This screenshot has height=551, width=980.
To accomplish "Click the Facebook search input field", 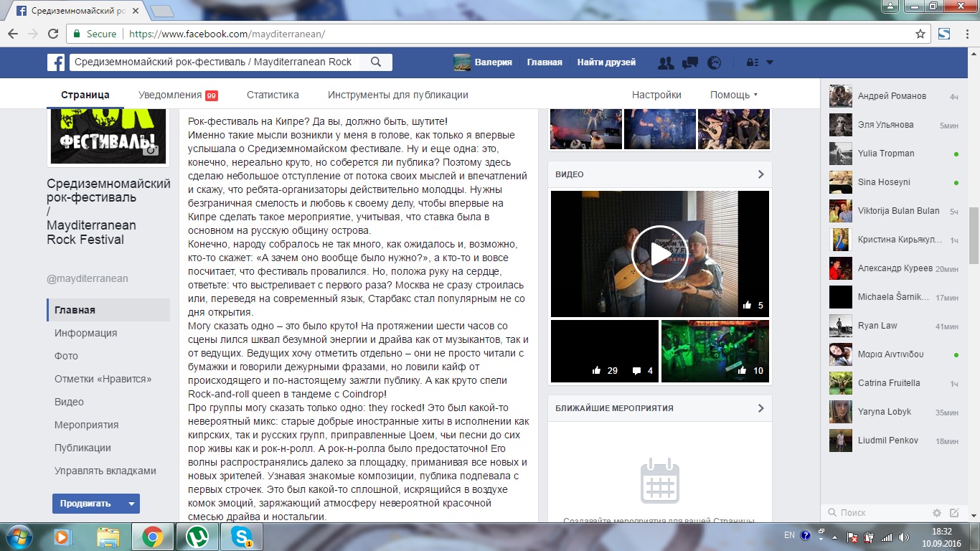I will coord(214,62).
